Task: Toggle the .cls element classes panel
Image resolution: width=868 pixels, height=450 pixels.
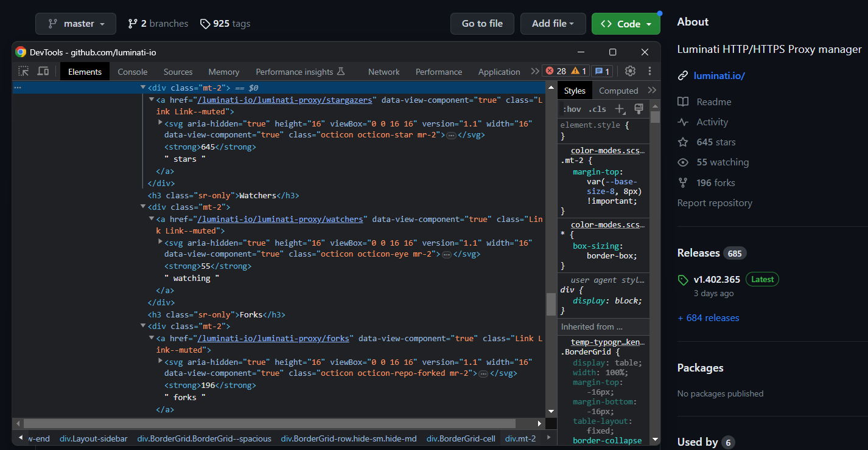Action: [x=598, y=109]
